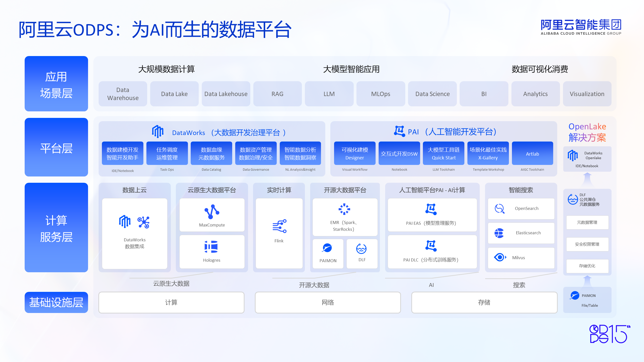Click the DataWorks logo icon in platform header
The image size is (644, 362).
coord(158,131)
